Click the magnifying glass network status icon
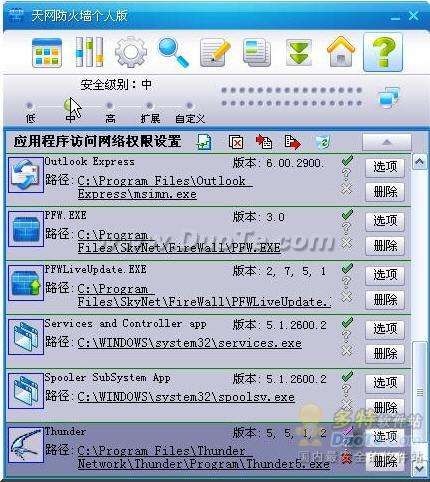 [x=173, y=53]
